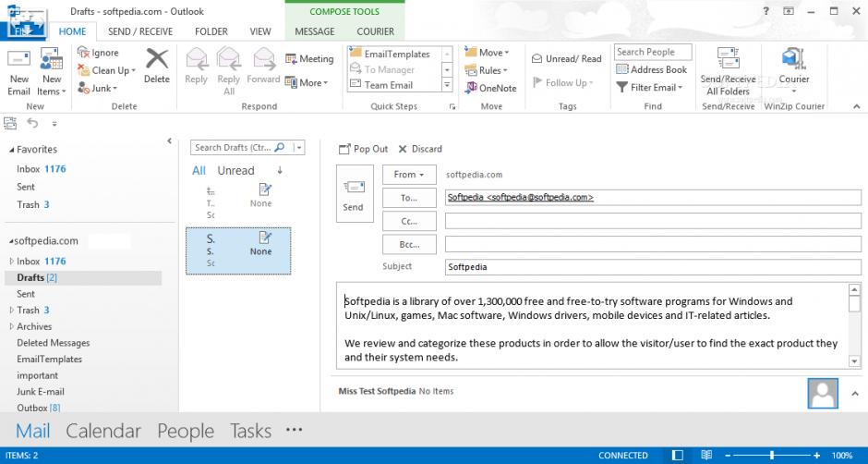This screenshot has height=464, width=868.
Task: Collapse the ribbon with the arrow
Action: [857, 106]
